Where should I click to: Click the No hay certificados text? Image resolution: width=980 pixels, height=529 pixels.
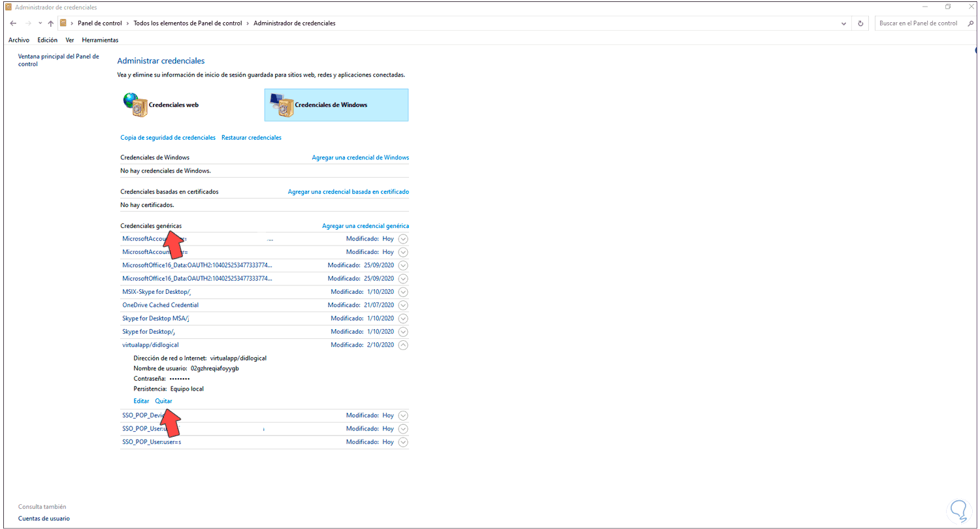point(147,205)
